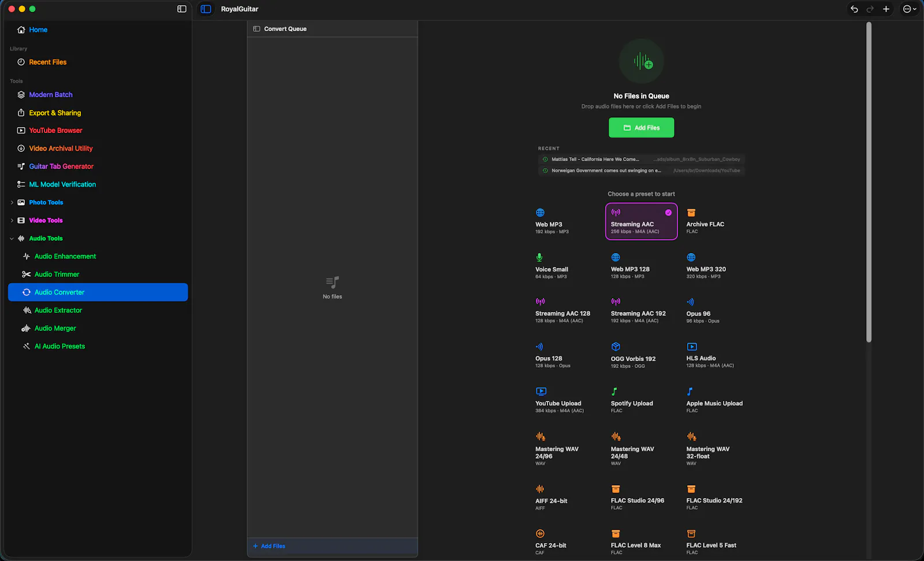Click the redo arrow in the toolbar
Image resolution: width=924 pixels, height=561 pixels.
point(870,9)
